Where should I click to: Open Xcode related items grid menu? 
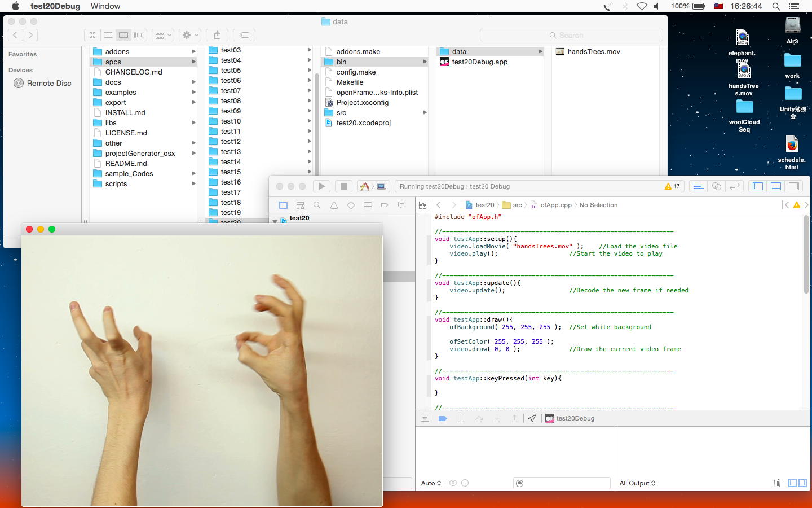point(422,205)
